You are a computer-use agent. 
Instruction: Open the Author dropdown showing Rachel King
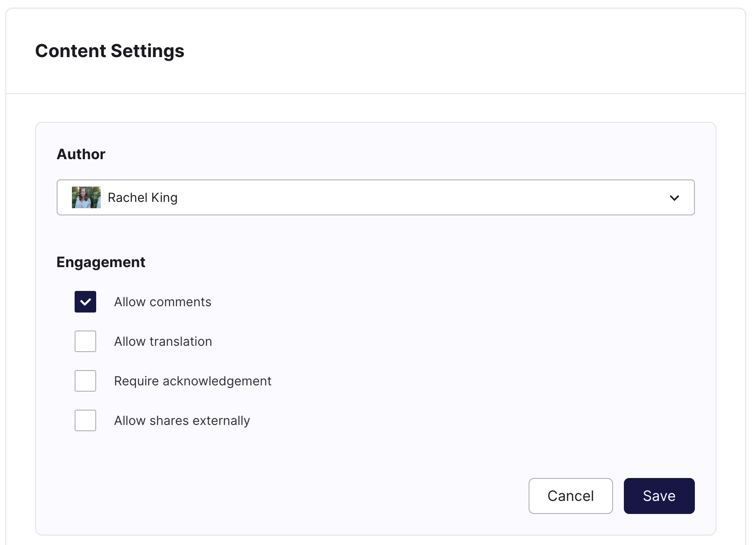375,197
